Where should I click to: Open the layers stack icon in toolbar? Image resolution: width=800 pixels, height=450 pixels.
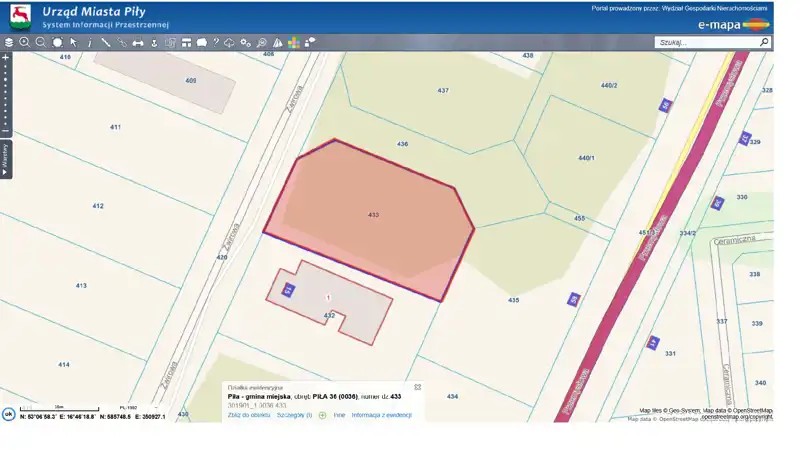coord(9,43)
